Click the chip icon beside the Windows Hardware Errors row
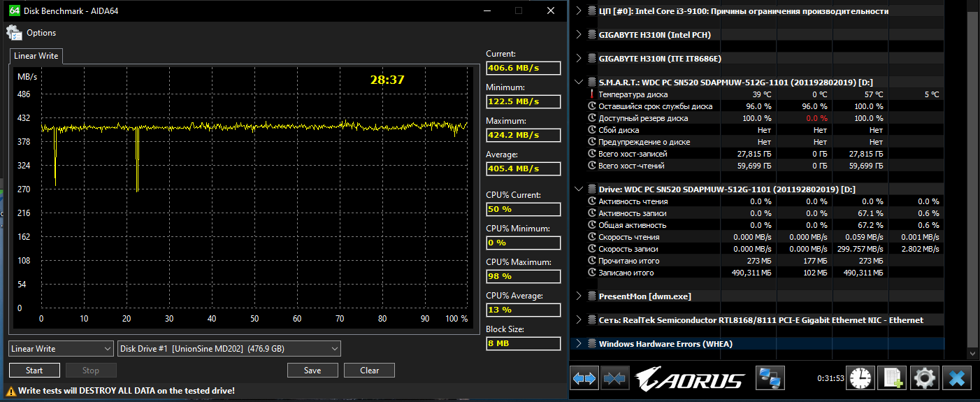980x402 pixels. [592, 344]
